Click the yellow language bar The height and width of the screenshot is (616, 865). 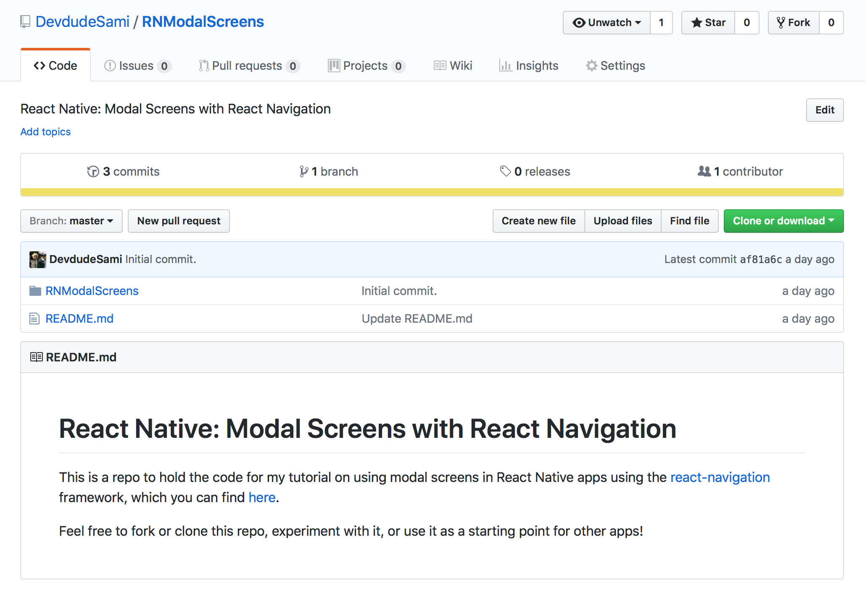[x=432, y=192]
